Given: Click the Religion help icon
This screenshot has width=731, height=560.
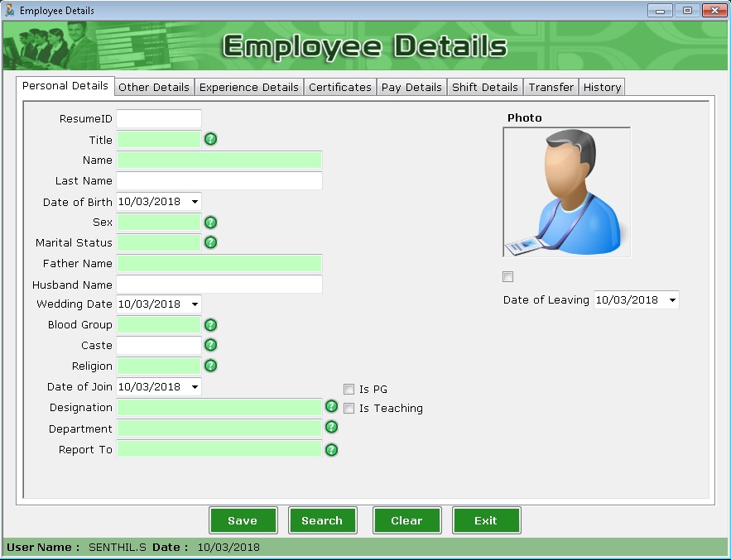Looking at the screenshot, I should (210, 366).
